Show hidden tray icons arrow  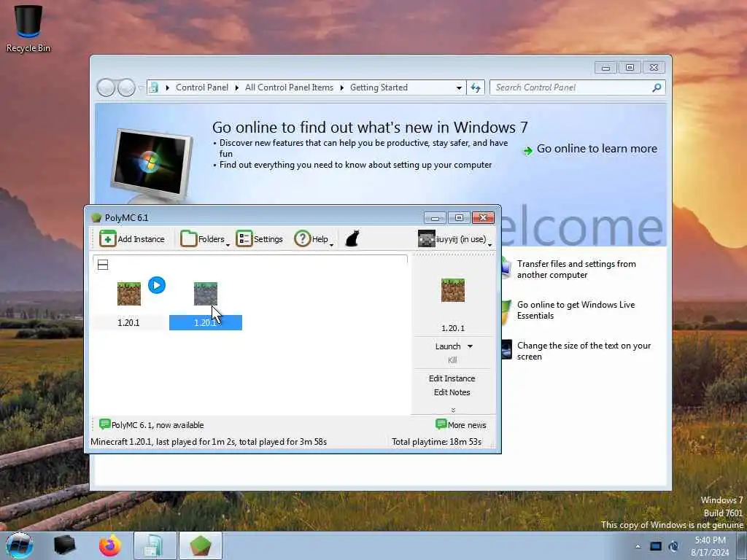638,546
